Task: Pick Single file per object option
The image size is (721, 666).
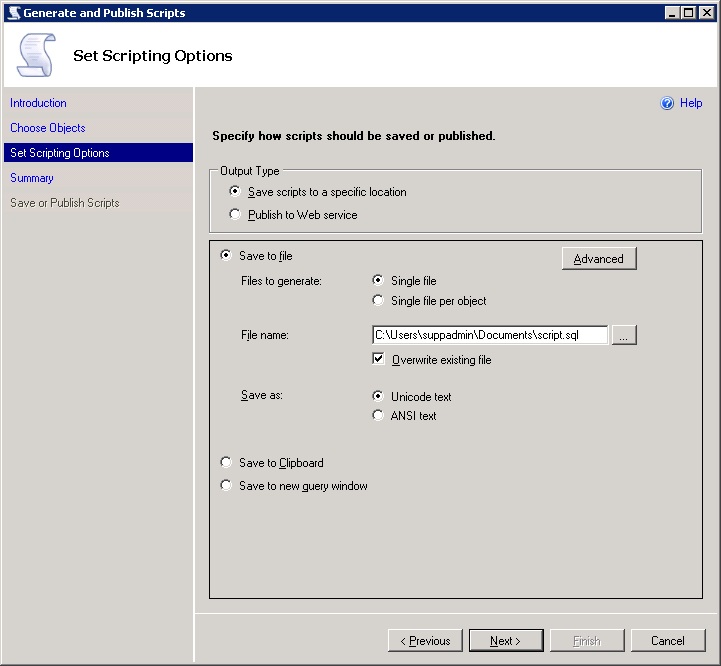Action: (x=378, y=300)
